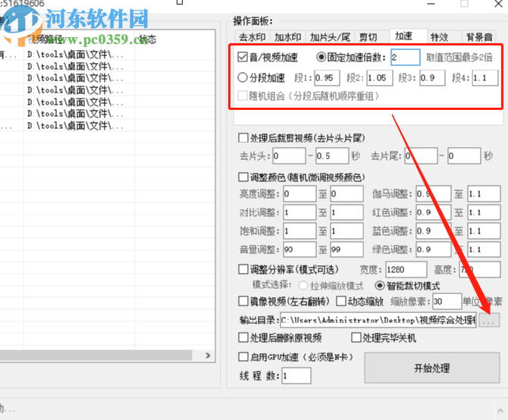Click the 红色调整 maximum field
Viewport: 508px width, 420px height.
(484, 212)
